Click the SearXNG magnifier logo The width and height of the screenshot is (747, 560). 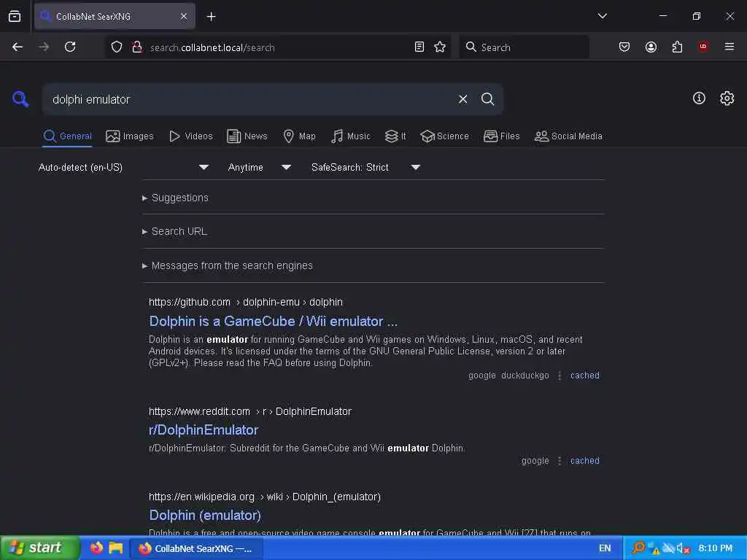[x=20, y=99]
